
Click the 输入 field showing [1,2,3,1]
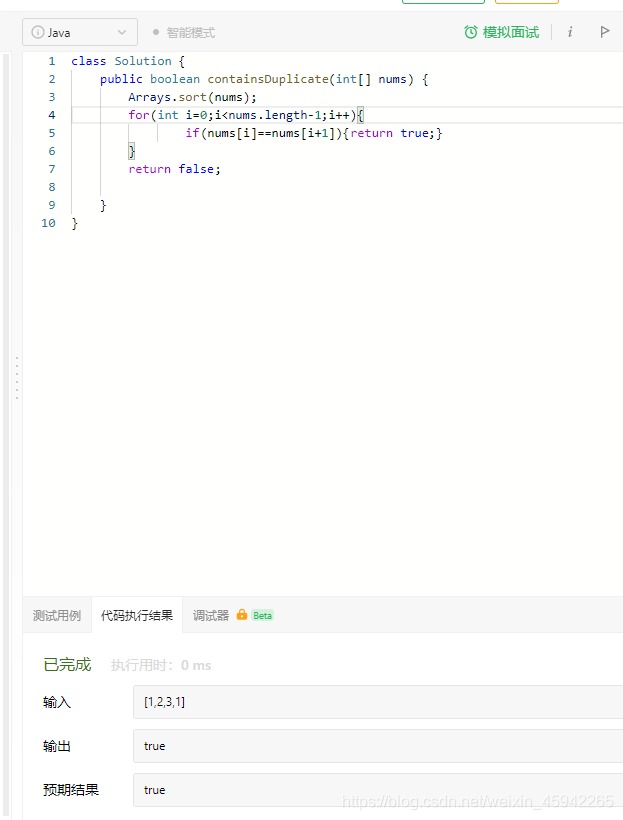378,702
